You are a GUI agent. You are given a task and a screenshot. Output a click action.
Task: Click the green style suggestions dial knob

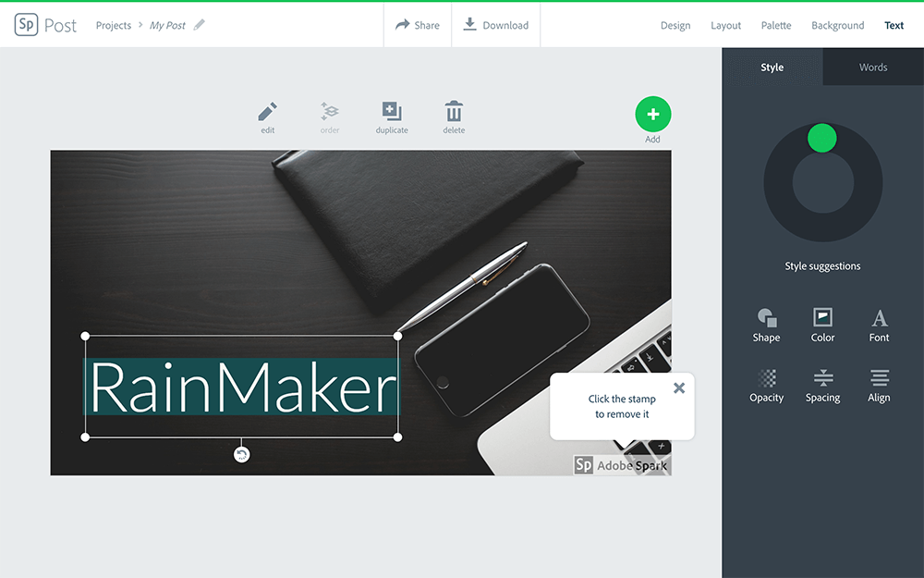[x=821, y=139]
